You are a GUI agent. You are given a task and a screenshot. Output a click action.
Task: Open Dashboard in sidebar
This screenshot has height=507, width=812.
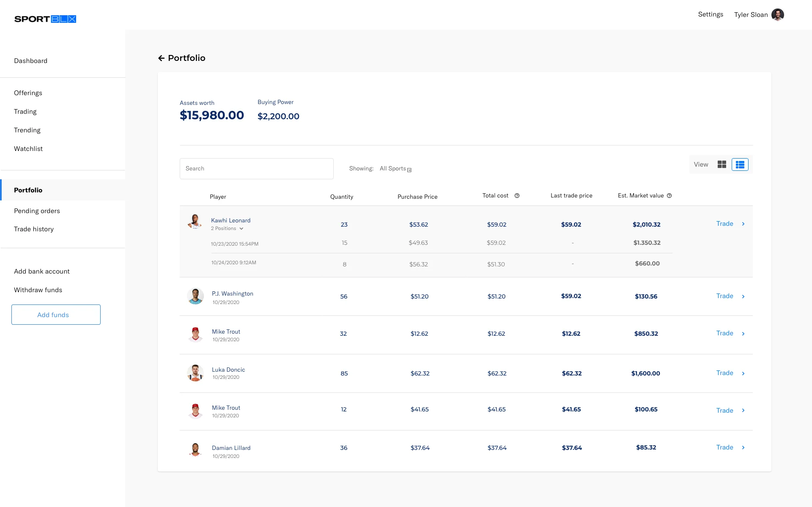pyautogui.click(x=30, y=61)
